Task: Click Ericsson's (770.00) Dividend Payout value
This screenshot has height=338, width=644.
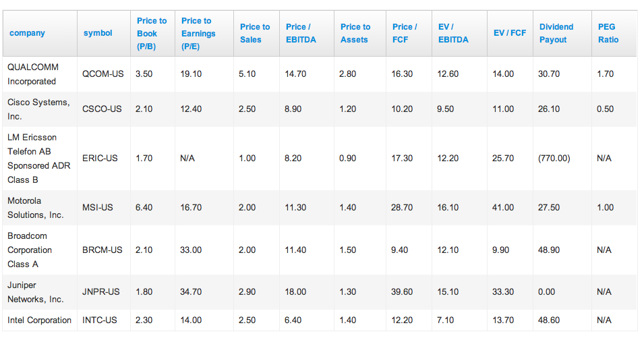Action: click(x=554, y=158)
